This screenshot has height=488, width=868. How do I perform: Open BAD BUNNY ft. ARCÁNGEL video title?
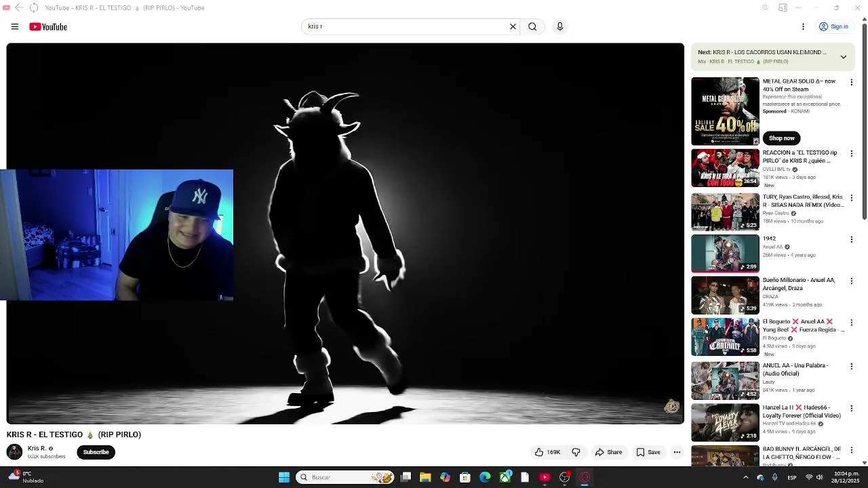pyautogui.click(x=802, y=453)
